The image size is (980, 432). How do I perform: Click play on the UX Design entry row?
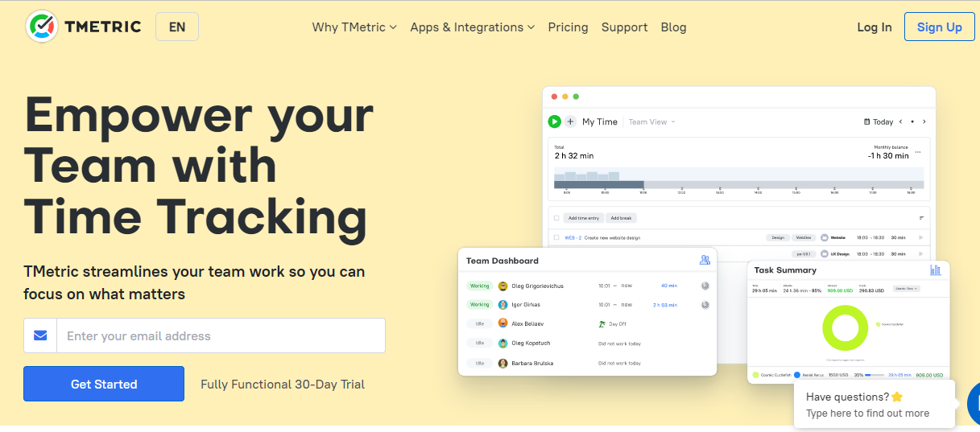tap(920, 254)
